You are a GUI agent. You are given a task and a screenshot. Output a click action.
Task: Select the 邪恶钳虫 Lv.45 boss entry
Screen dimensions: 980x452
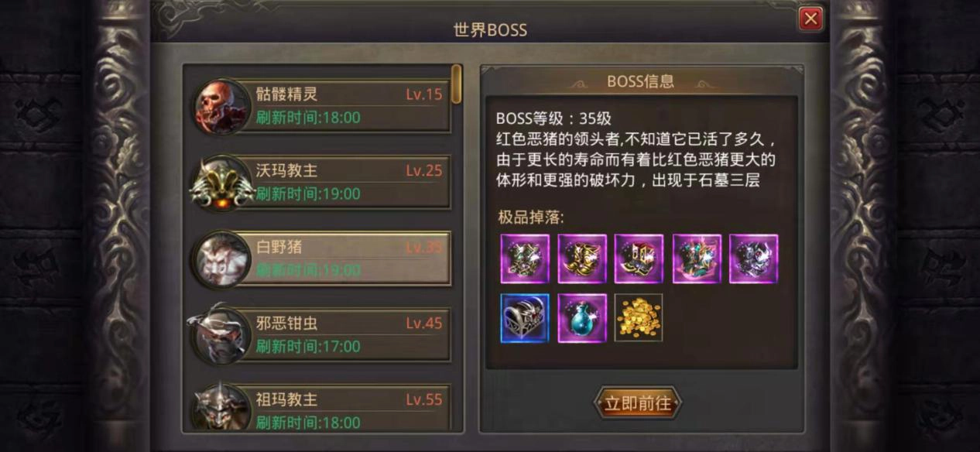321,334
